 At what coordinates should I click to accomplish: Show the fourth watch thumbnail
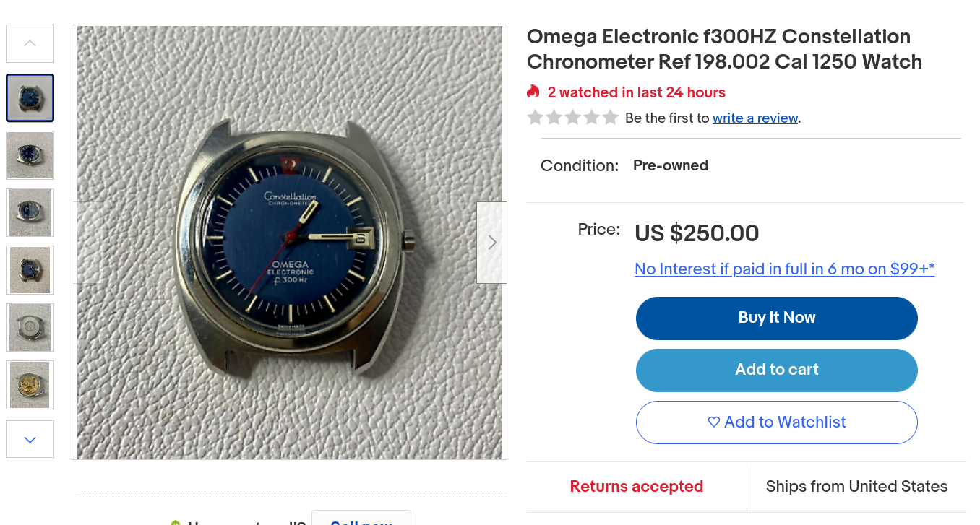click(x=30, y=270)
